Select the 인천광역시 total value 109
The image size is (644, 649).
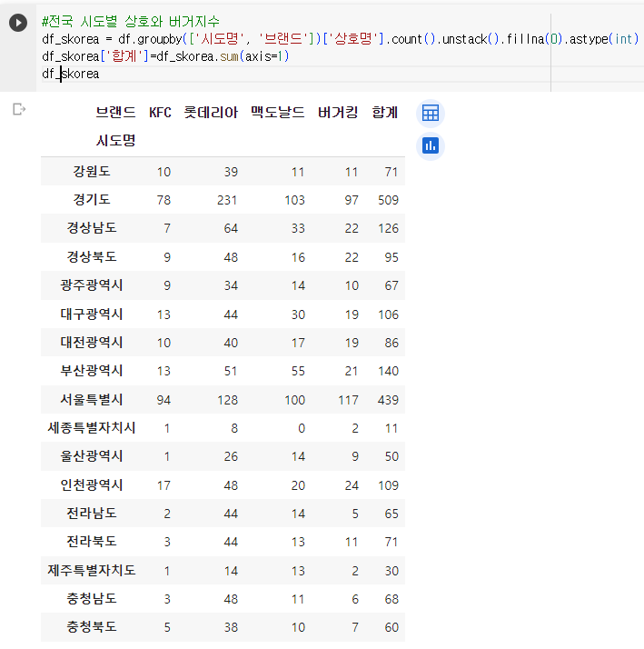point(388,485)
